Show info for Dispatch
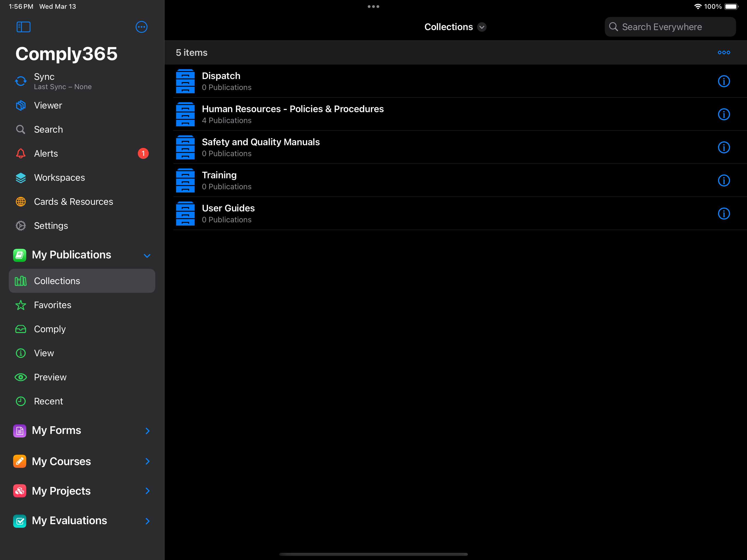The image size is (747, 560). [x=724, y=81]
